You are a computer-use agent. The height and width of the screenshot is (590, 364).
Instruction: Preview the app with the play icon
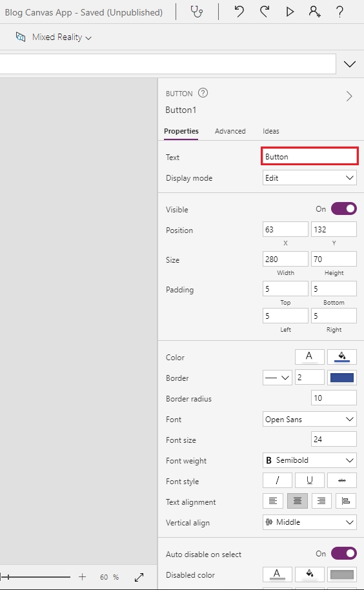pos(290,12)
